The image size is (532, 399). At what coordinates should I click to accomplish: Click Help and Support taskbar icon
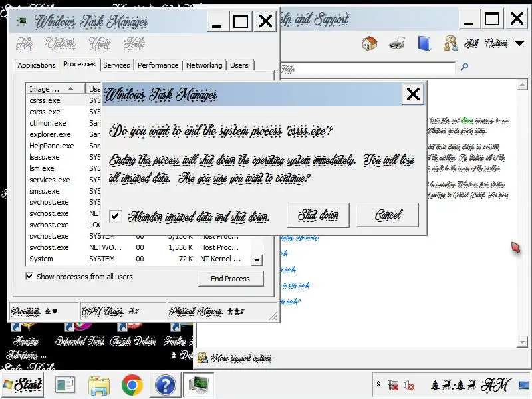tap(165, 385)
